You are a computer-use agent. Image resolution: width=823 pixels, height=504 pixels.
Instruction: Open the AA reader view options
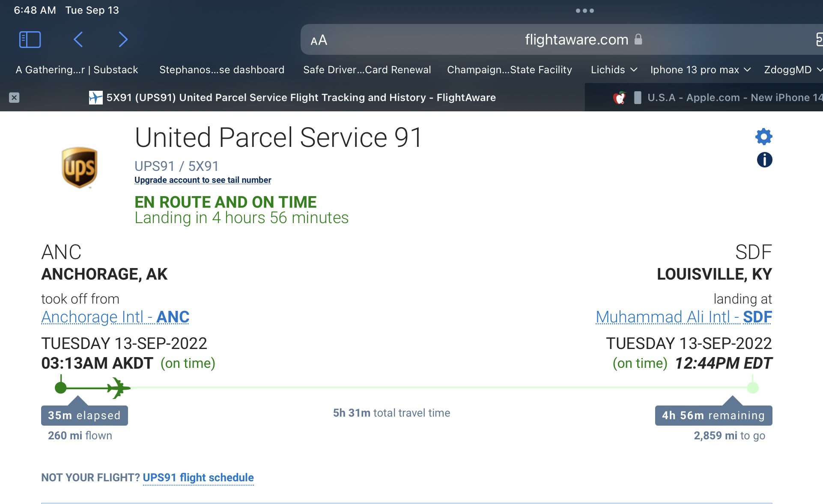click(x=319, y=40)
